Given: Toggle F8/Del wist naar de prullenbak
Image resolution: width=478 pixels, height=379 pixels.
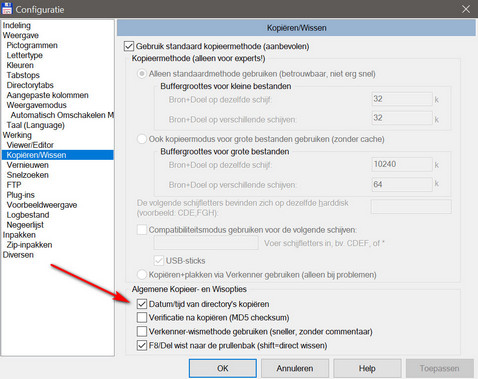Looking at the screenshot, I should 142,345.
